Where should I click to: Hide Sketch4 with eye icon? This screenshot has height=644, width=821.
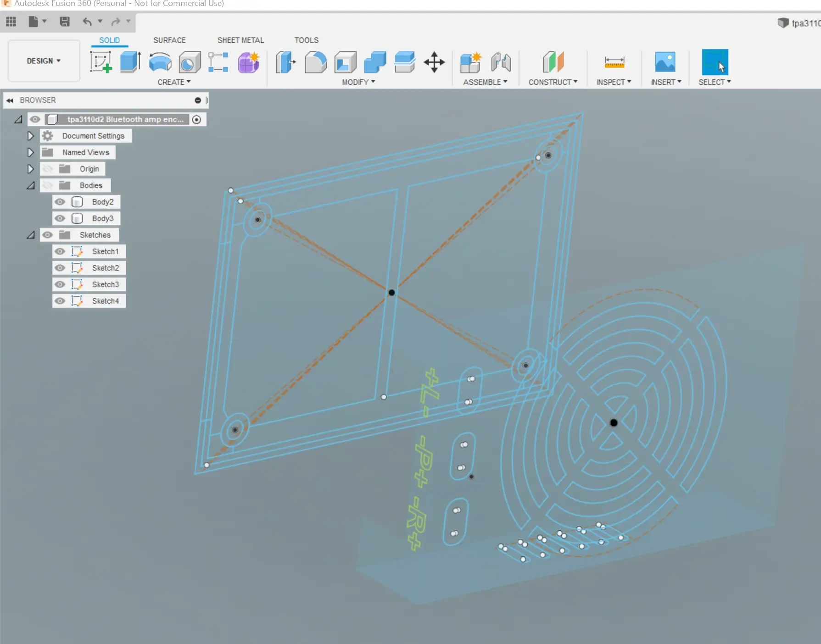pyautogui.click(x=60, y=301)
